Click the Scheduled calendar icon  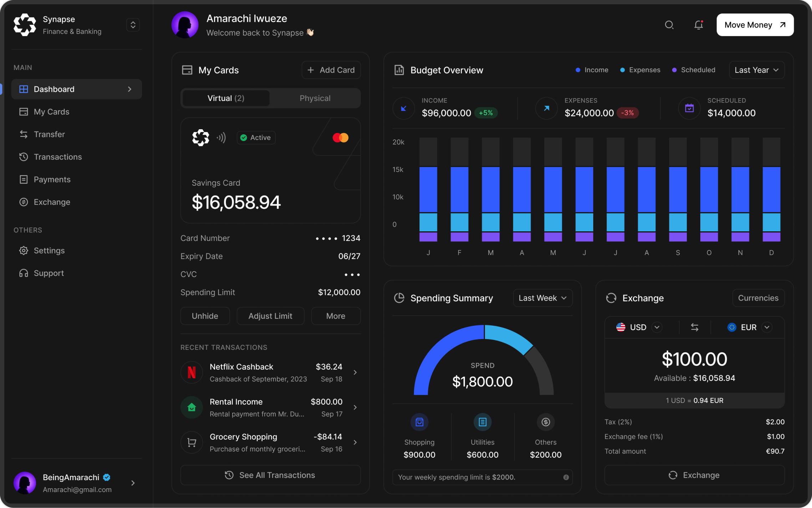689,108
